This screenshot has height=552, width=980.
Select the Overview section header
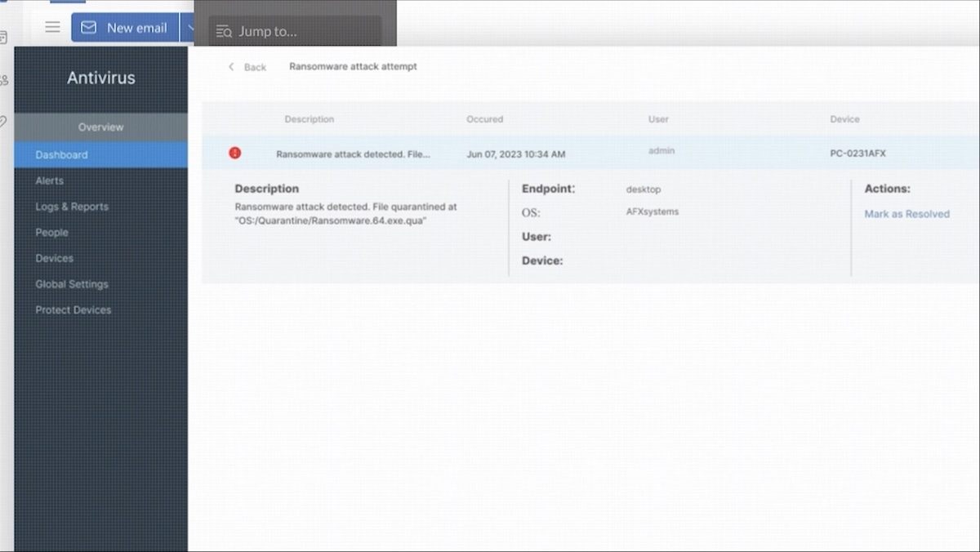101,127
